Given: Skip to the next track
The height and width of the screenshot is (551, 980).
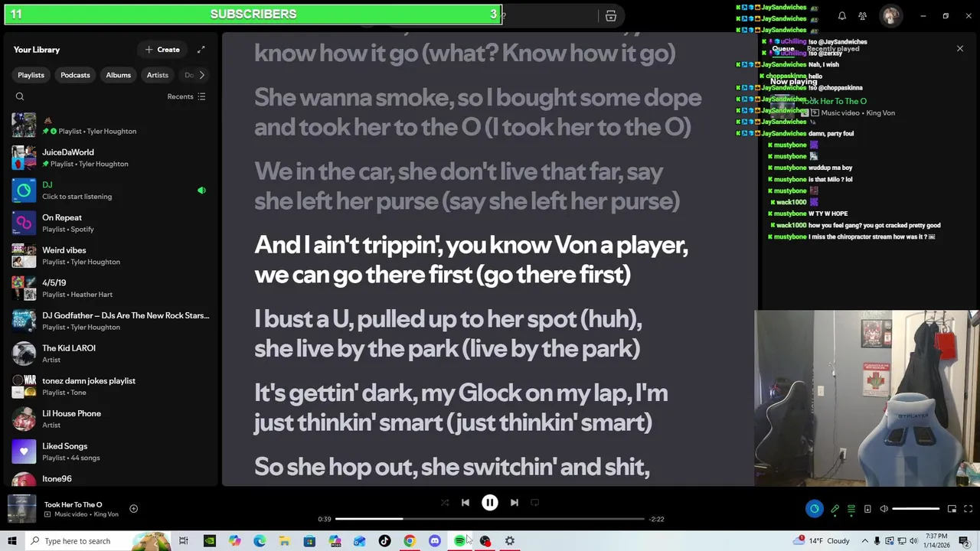Looking at the screenshot, I should click(x=514, y=503).
